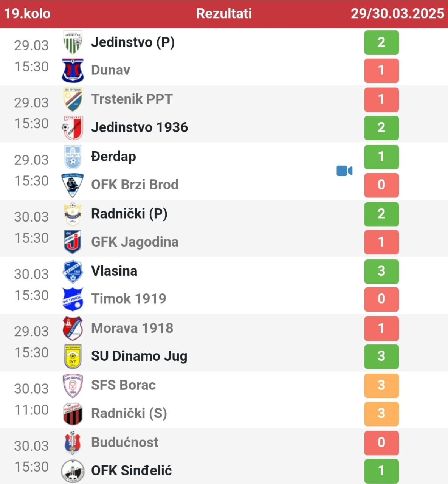Click Budućnost's red score box showing 0
This screenshot has height=484, width=448.
[x=381, y=442]
